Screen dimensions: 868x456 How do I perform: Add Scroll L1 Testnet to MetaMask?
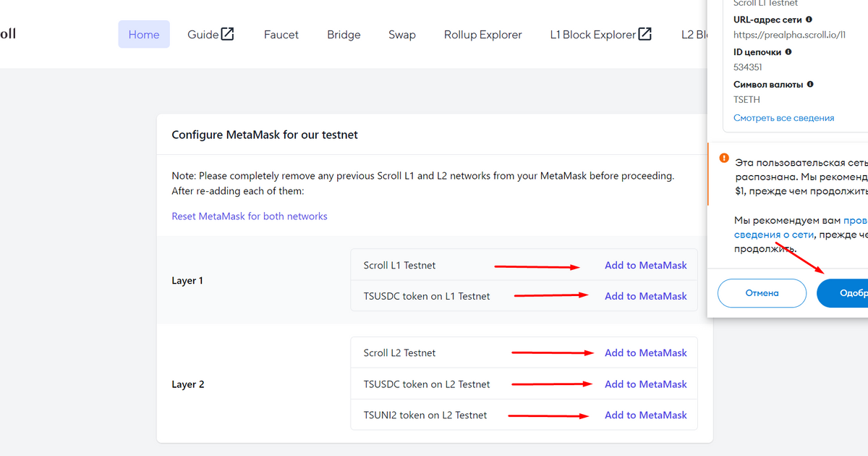pos(646,265)
